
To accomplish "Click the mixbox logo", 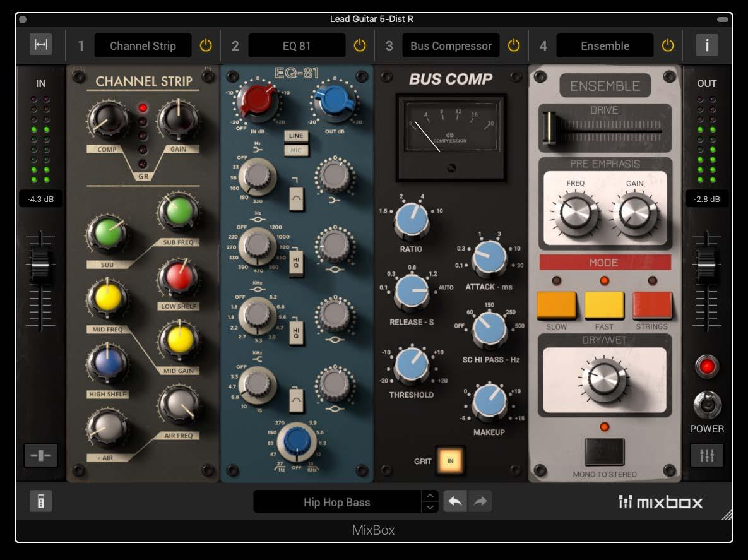I will (661, 502).
